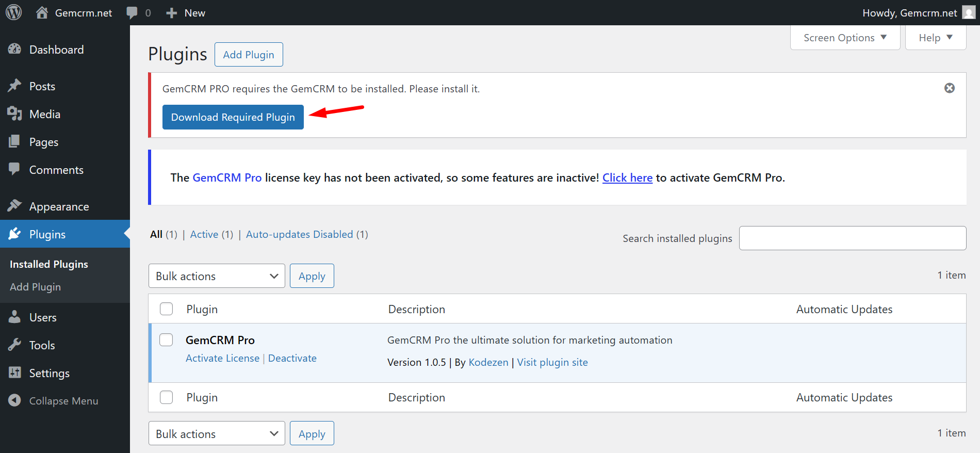Click the GemCRM Pro link in license notice
980x453 pixels.
point(227,177)
